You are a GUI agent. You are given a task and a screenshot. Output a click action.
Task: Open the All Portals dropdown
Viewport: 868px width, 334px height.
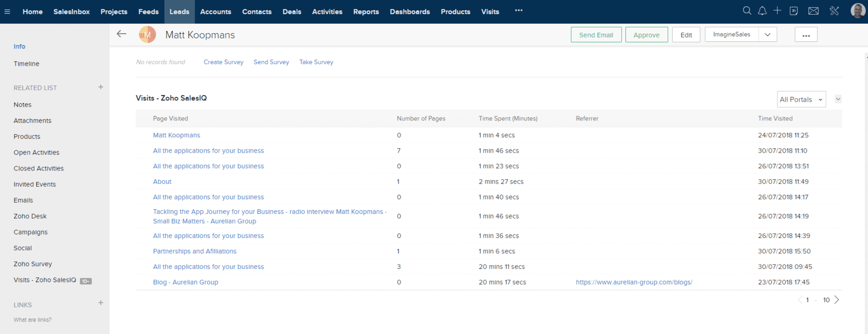[801, 99]
